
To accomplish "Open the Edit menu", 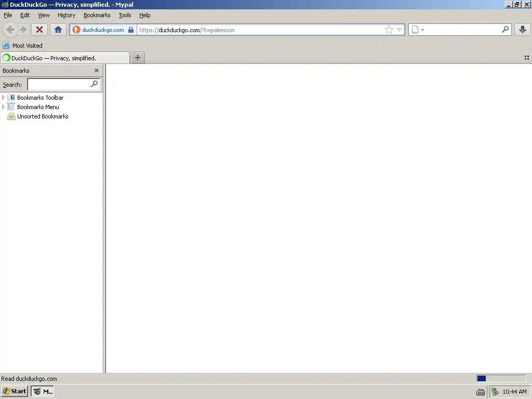I will point(25,15).
